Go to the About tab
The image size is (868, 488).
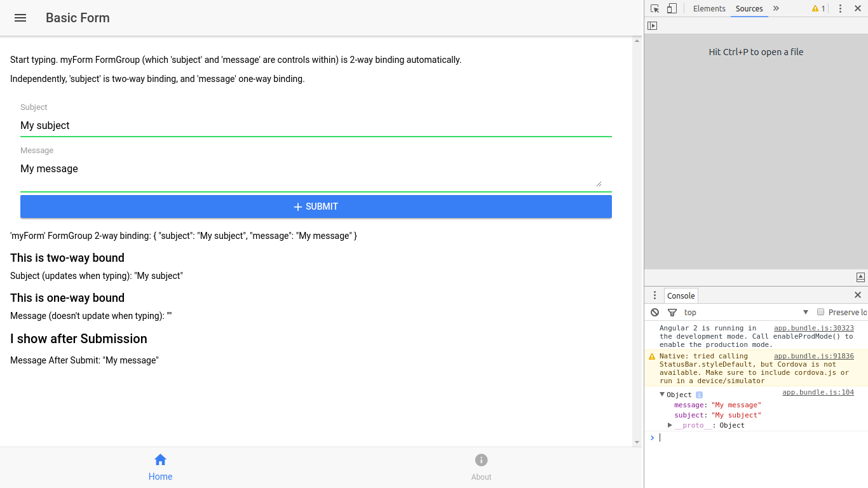pos(481,467)
